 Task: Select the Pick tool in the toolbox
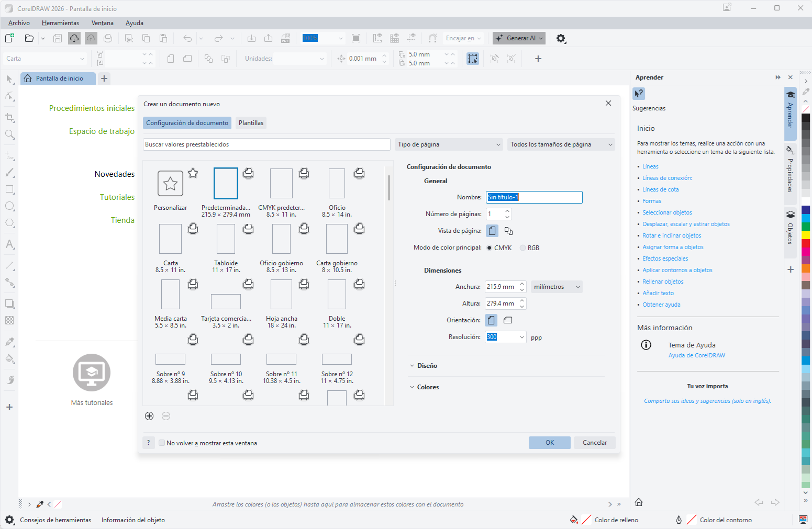(9, 80)
